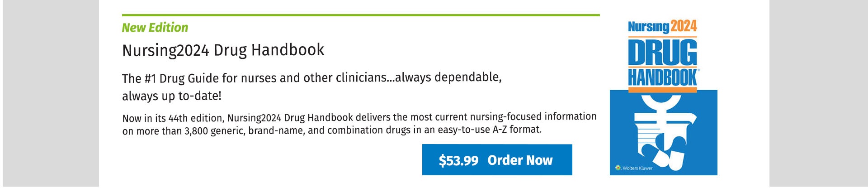Screen dimensions: 868x188
Task: Click the Order Now button
Action: 497,160
